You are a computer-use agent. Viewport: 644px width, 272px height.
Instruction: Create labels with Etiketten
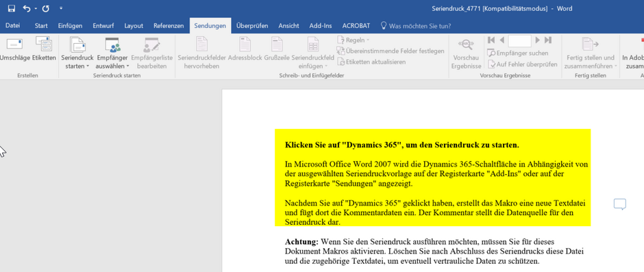point(44,48)
